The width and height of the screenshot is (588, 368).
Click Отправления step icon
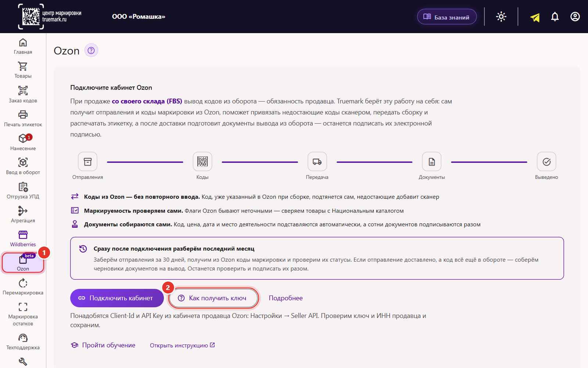point(87,162)
